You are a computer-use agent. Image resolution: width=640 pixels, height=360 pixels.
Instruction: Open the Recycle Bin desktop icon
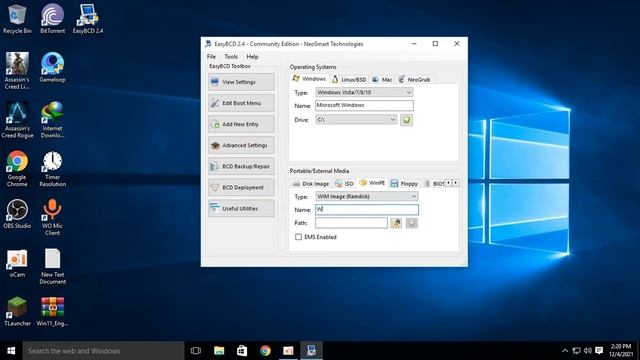[x=17, y=19]
